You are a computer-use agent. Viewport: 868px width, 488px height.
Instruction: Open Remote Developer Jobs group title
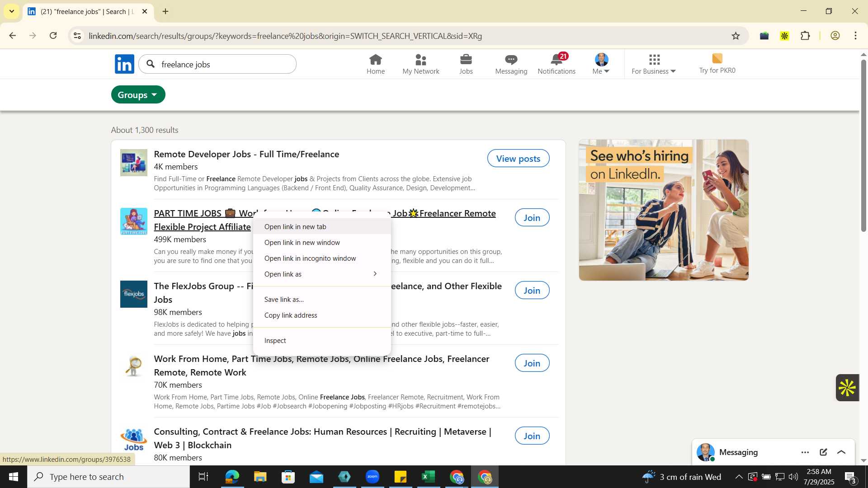246,154
